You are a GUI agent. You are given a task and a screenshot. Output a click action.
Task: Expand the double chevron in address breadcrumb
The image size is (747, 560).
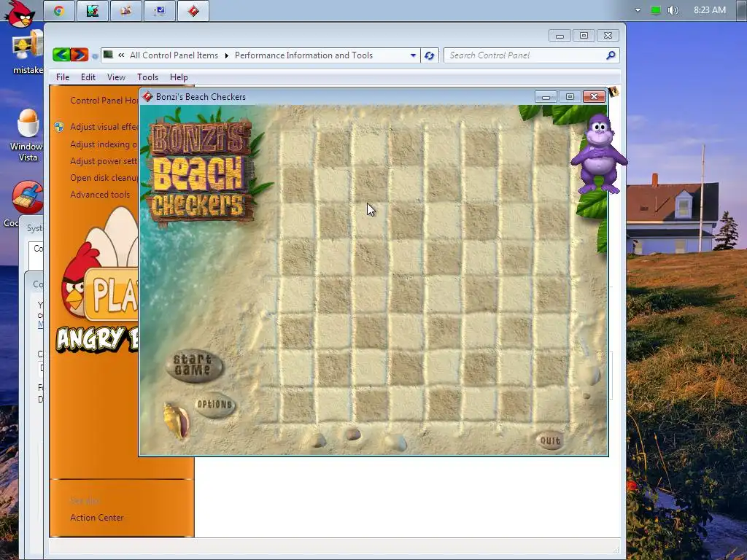click(121, 55)
